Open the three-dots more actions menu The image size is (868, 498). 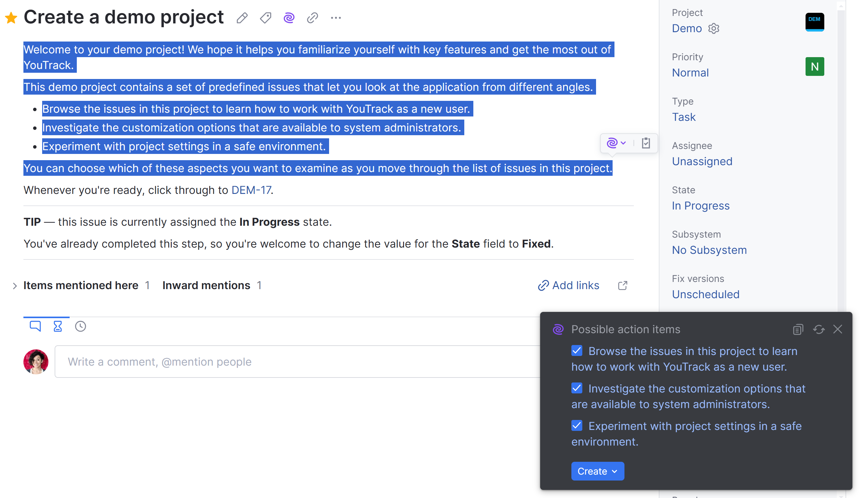click(x=336, y=18)
